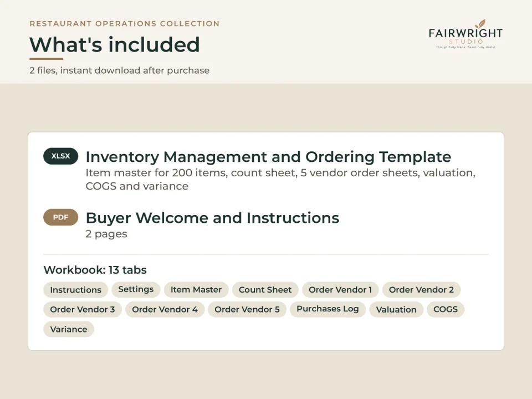Choose the Order Vendor 3 chip
Image resolution: width=532 pixels, height=399 pixels.
coord(83,309)
